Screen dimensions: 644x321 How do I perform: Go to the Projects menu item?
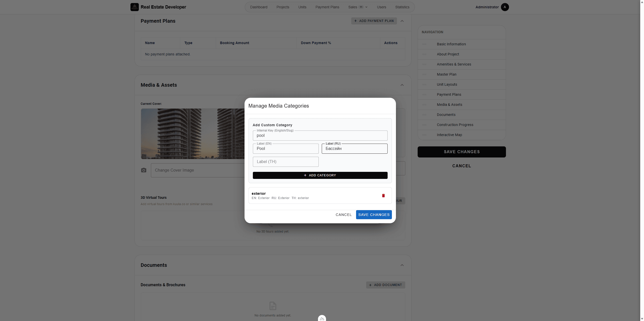283,7
